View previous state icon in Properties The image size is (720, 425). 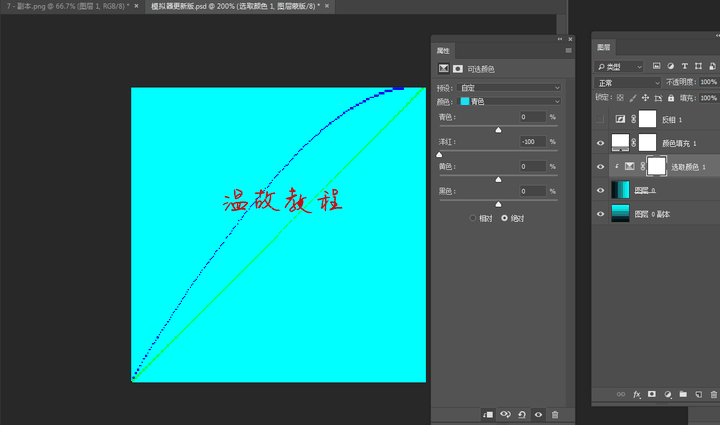point(505,414)
